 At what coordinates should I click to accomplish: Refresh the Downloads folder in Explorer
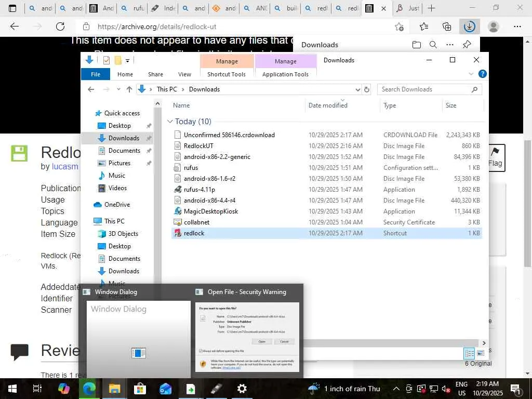click(x=367, y=89)
